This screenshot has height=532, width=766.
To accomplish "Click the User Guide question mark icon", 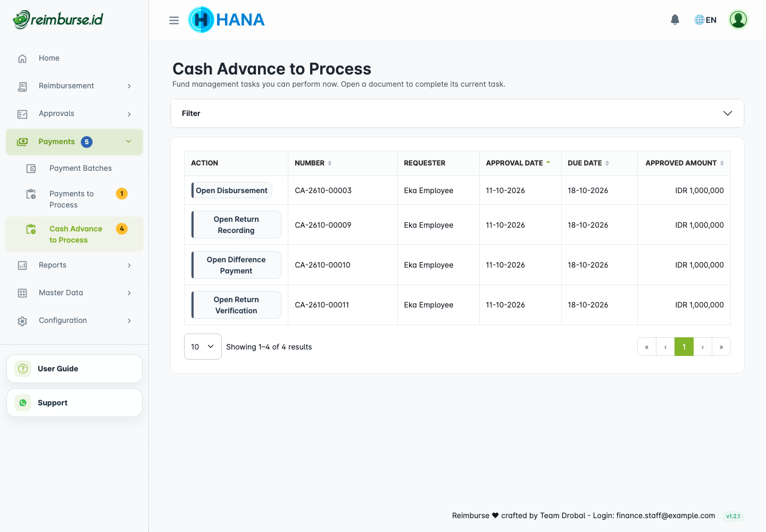I will click(x=23, y=369).
